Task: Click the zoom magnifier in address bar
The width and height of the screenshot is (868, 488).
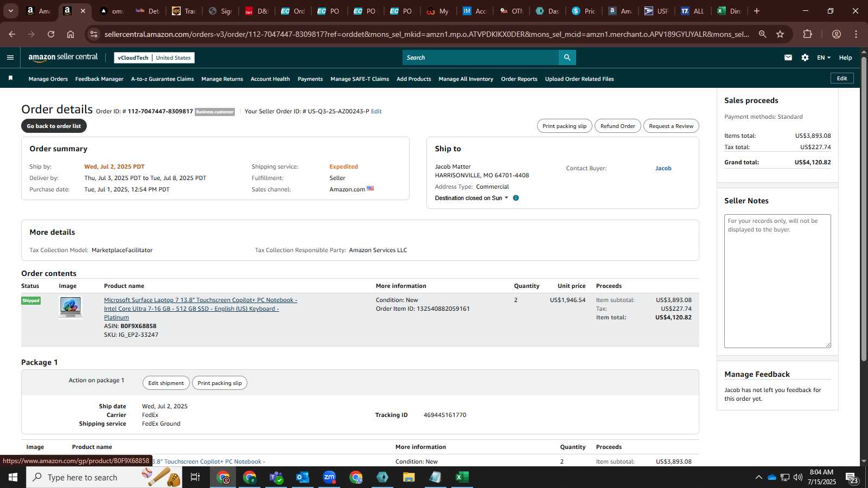Action: [x=762, y=34]
